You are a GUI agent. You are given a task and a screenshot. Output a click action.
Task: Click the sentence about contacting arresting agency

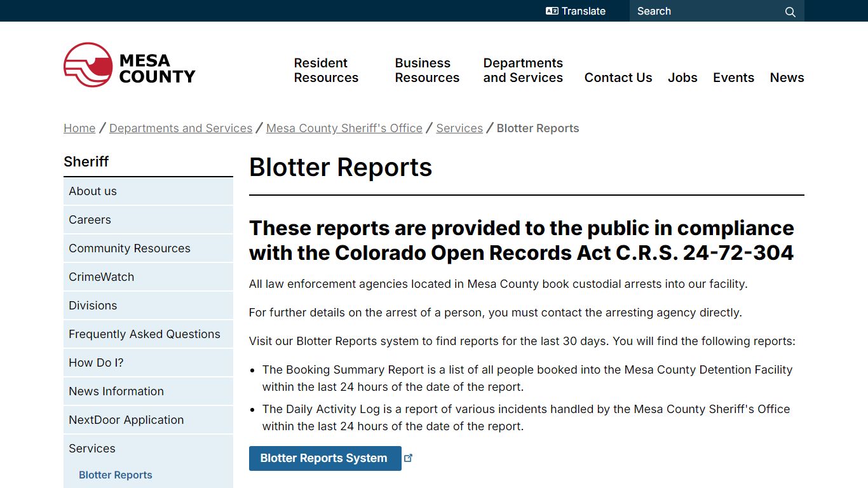tap(496, 313)
